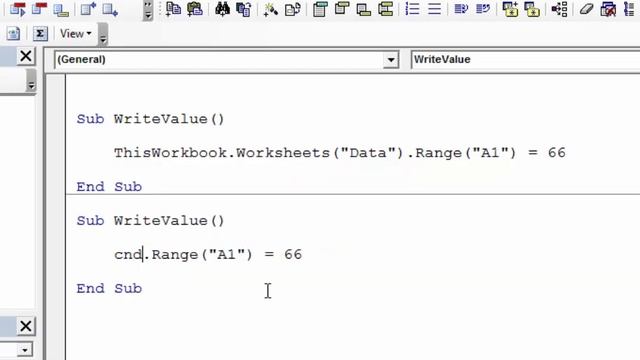The width and height of the screenshot is (640, 360).
Task: Open the dropdown at bottom of left panel
Action: pos(24,350)
